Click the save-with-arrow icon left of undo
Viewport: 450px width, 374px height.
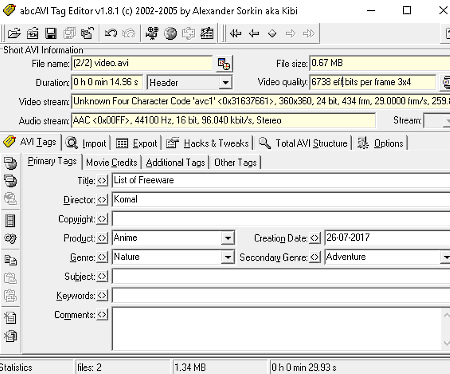tap(88, 33)
